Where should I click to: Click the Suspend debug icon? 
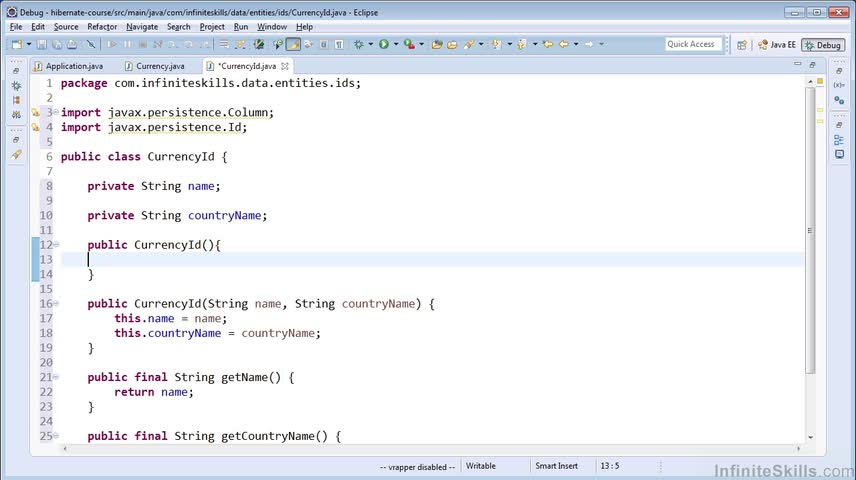pos(127,44)
